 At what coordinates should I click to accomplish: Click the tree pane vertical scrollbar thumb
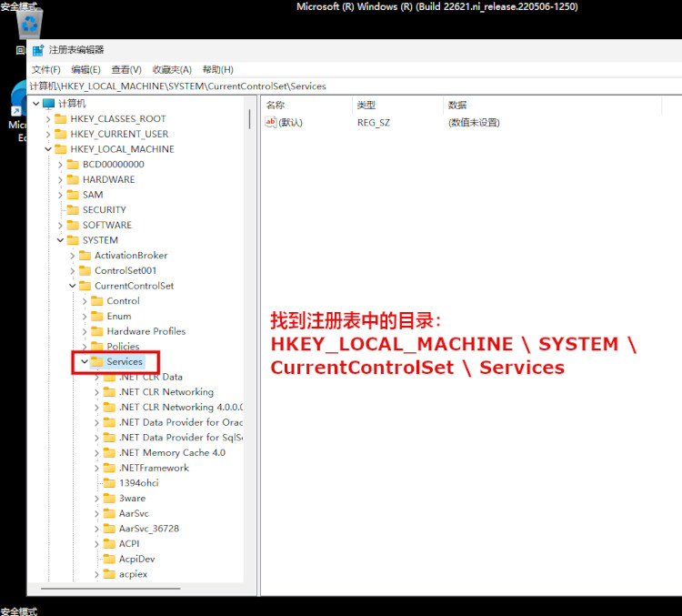[250, 119]
